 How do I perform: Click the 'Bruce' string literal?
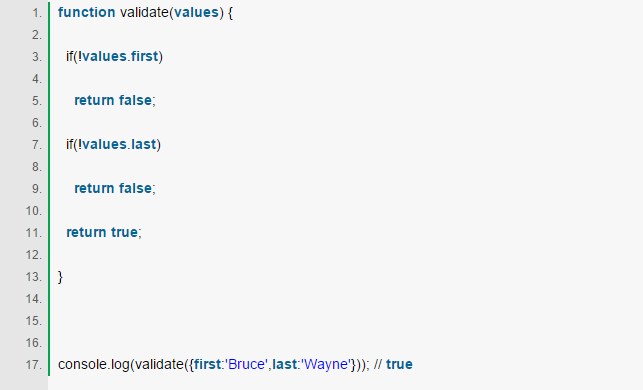point(246,364)
